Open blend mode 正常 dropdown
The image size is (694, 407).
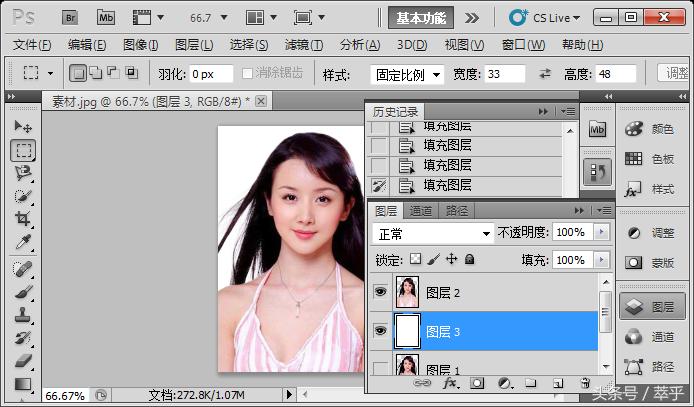433,233
